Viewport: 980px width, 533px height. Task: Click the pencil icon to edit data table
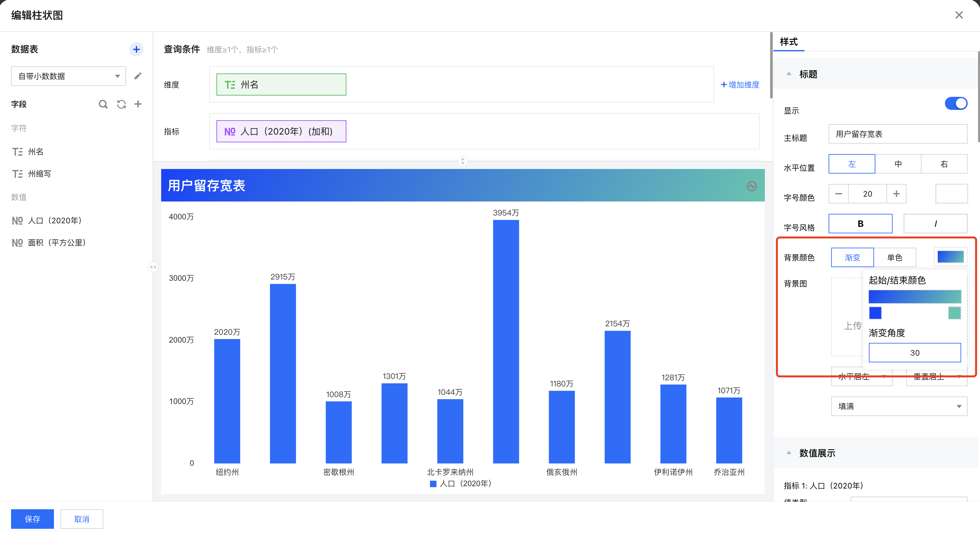pyautogui.click(x=138, y=76)
